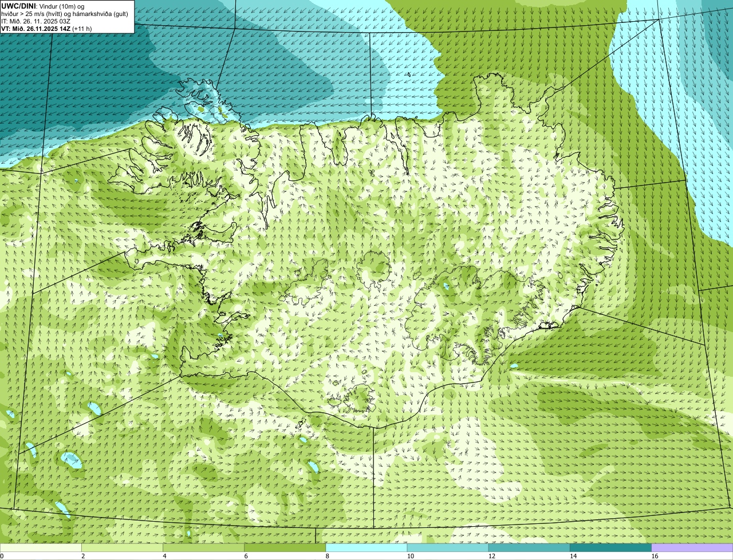733x560 pixels.
Task: Click the 'UWC/DINI: Vindur (10m) og' title text
Action: [42, 6]
